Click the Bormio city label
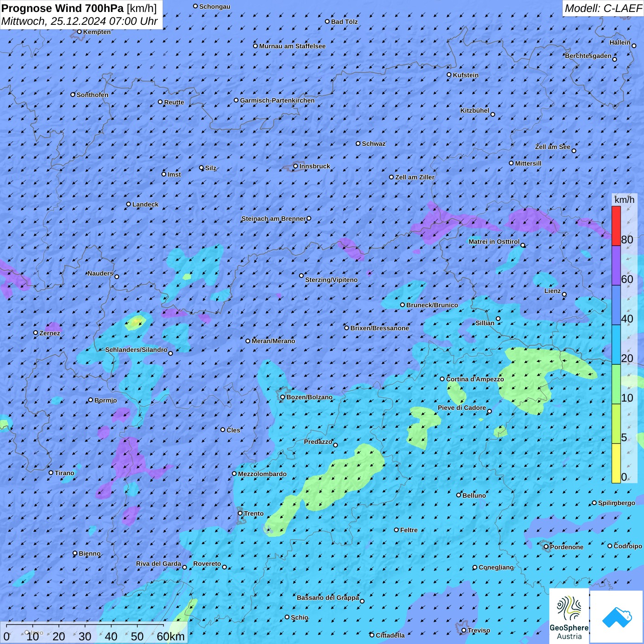Screen dimensions: 644x644 click(106, 400)
